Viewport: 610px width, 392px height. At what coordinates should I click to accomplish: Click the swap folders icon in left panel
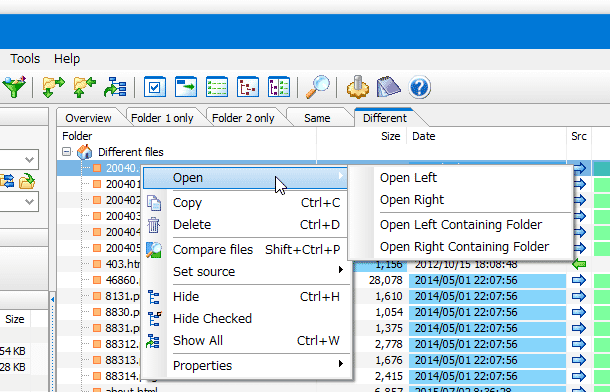point(7,181)
